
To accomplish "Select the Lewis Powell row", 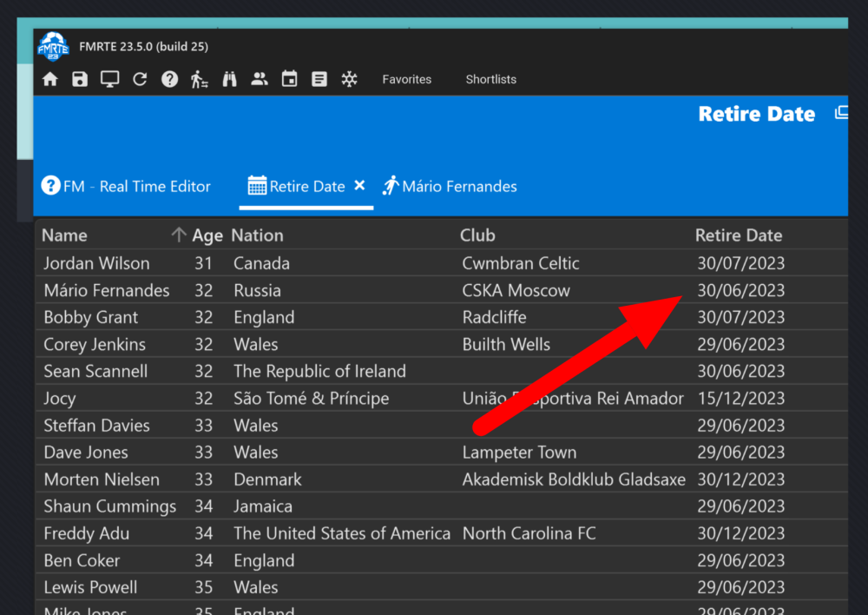I will [442, 587].
